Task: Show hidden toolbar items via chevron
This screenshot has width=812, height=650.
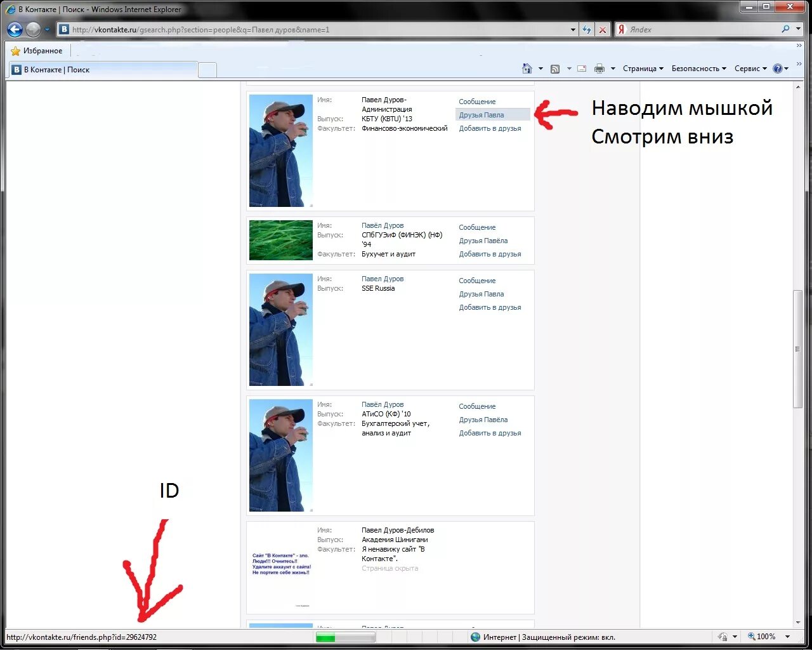Action: coord(799,64)
